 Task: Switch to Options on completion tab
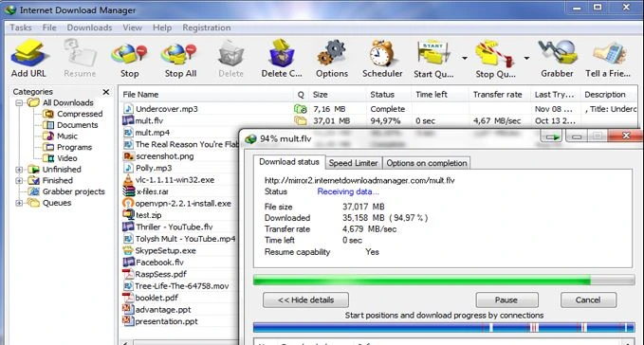coord(426,163)
